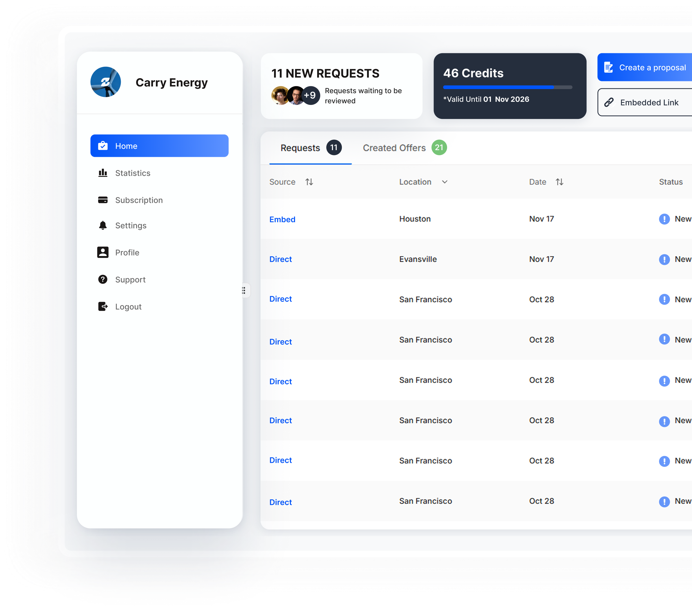692x616 pixels.
Task: Click the Logout arrow icon
Action: point(103,307)
